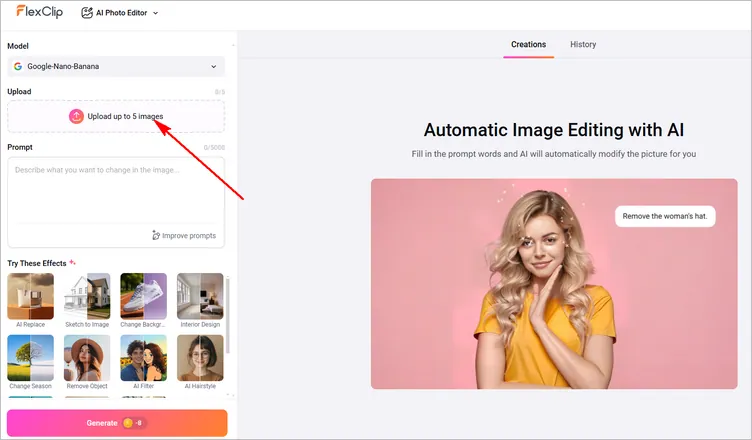Click the Prompt label
Image resolution: width=752 pixels, height=440 pixels.
tap(20, 147)
